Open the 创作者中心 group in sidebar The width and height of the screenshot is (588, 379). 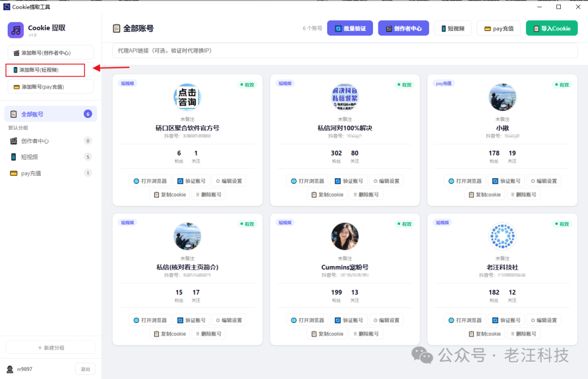click(51, 141)
